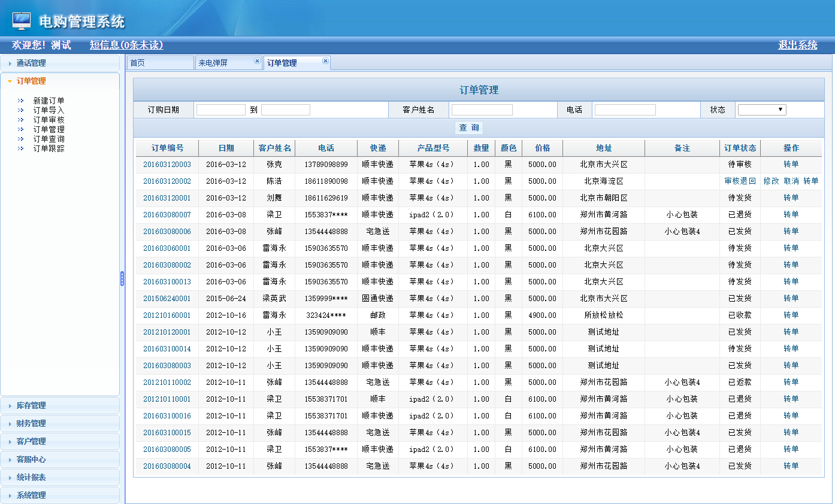Open order 201210110002
This screenshot has width=835, height=504.
click(x=167, y=382)
